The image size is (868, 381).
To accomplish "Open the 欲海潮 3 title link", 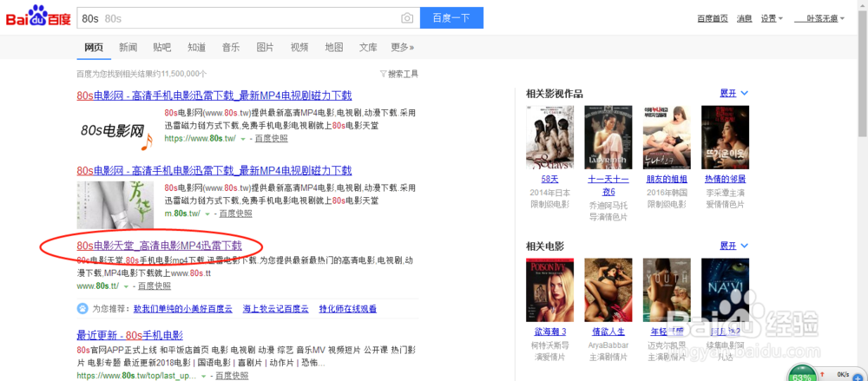I will click(x=550, y=332).
